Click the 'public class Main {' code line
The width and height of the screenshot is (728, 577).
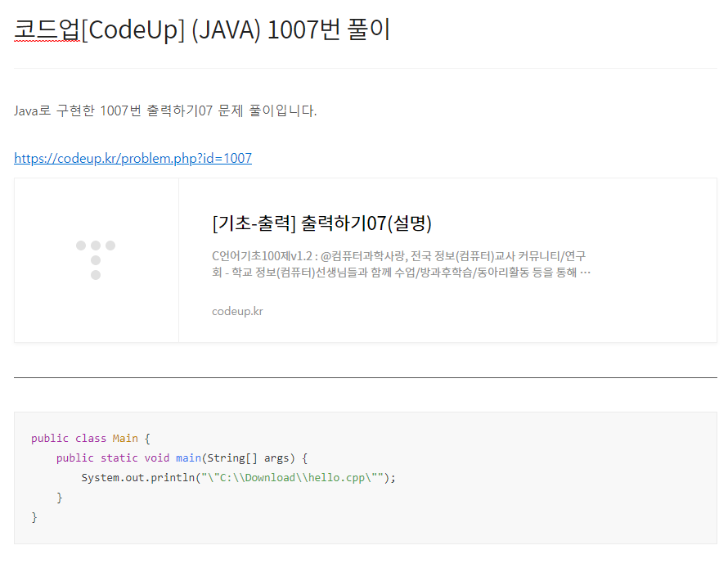pyautogui.click(x=91, y=439)
